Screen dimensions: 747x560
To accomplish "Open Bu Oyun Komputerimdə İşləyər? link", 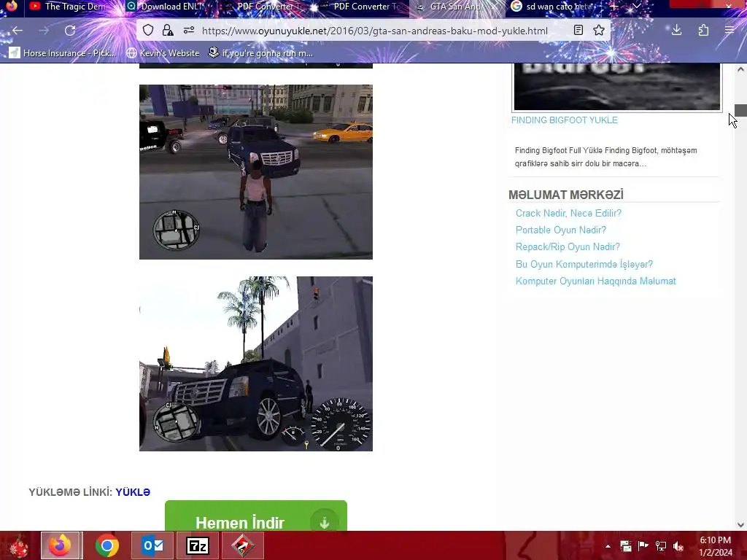I will click(584, 264).
